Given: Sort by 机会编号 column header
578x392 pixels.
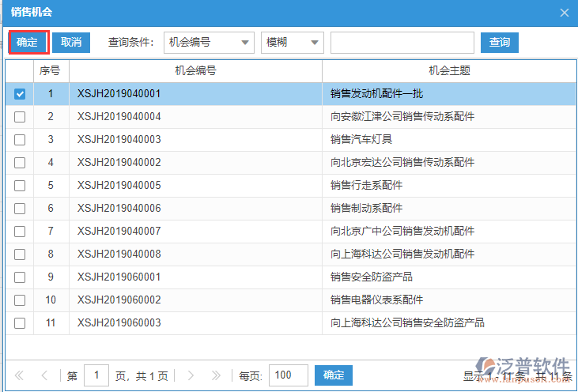Looking at the screenshot, I should tap(195, 70).
